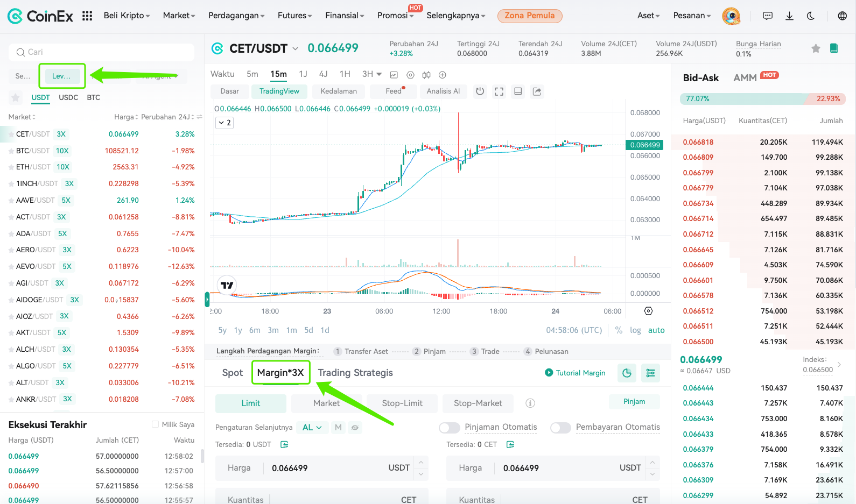Open the Market top menu dropdown
Screen dimensions: 856x504
click(x=179, y=16)
